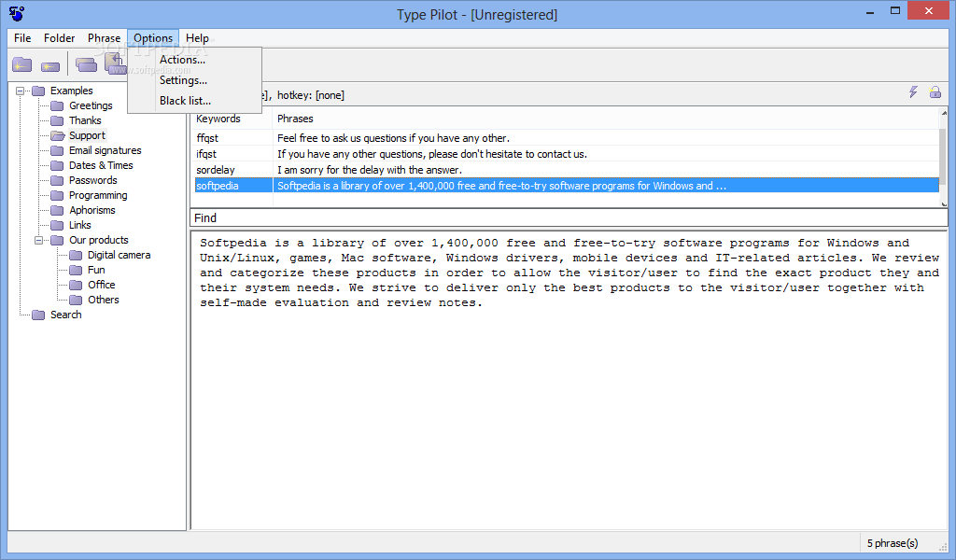Click the stacked cards duplicate toolbar icon
956x560 pixels.
click(86, 64)
